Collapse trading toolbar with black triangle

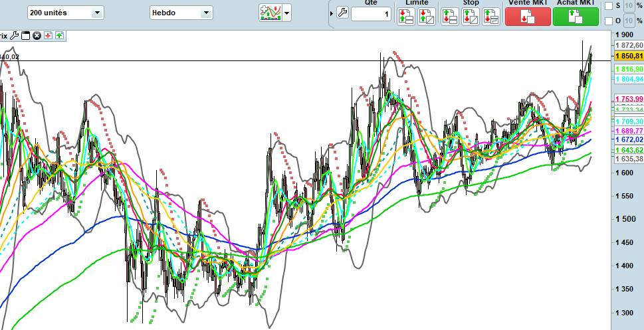click(x=332, y=13)
